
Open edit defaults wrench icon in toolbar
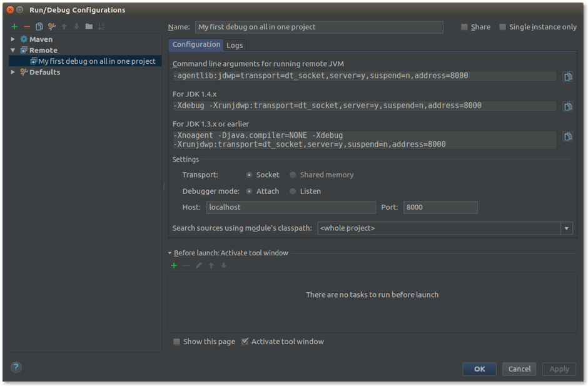(52, 26)
